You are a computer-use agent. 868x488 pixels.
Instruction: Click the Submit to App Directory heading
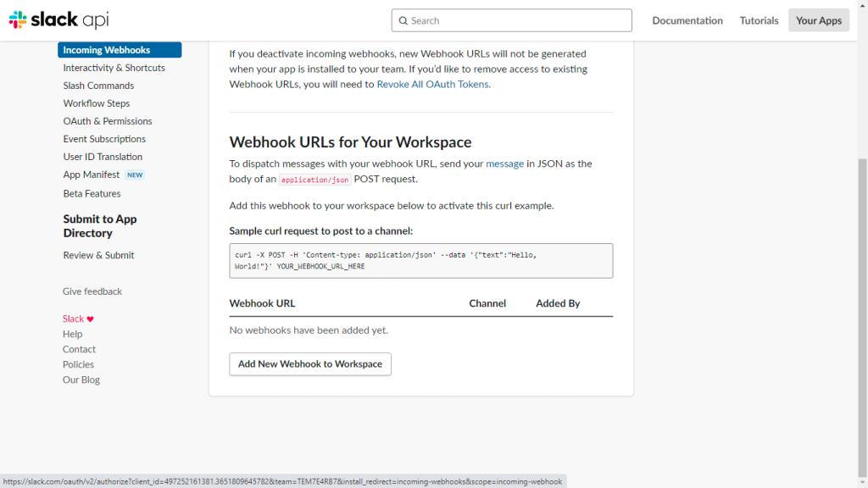[x=100, y=225]
